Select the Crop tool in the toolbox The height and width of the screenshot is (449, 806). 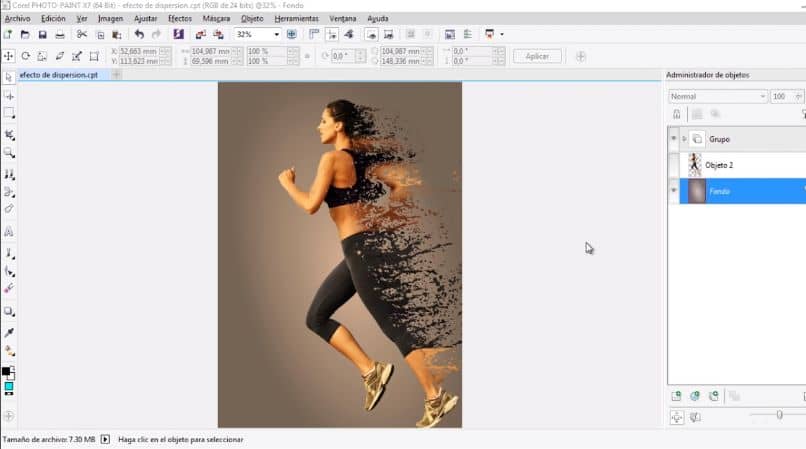coord(9,135)
